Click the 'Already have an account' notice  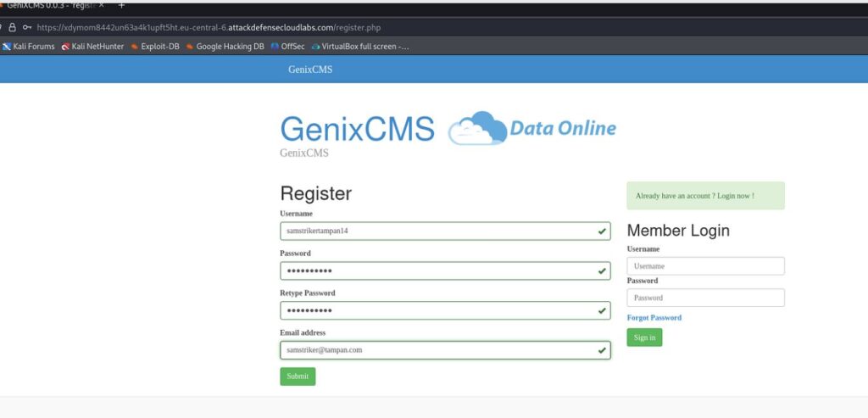pyautogui.click(x=705, y=196)
